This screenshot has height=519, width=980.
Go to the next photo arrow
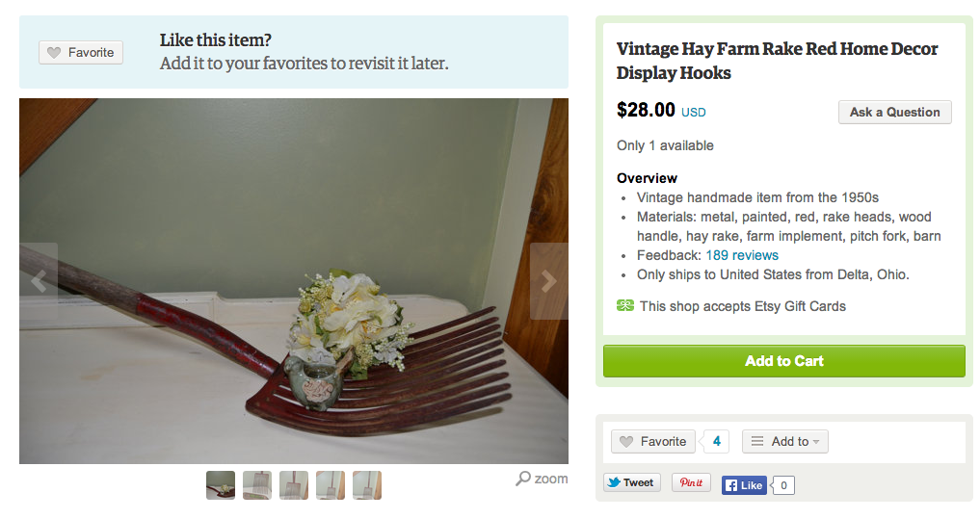click(548, 281)
